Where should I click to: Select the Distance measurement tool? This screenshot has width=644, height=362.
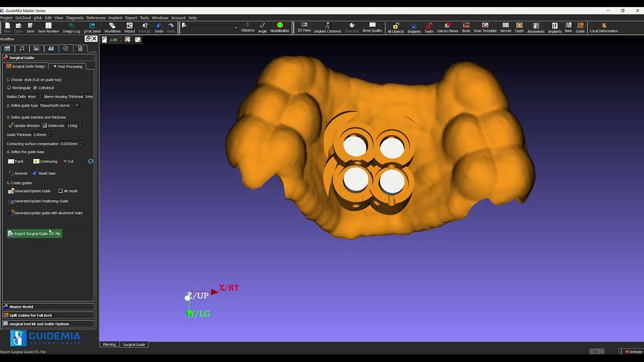pyautogui.click(x=248, y=27)
